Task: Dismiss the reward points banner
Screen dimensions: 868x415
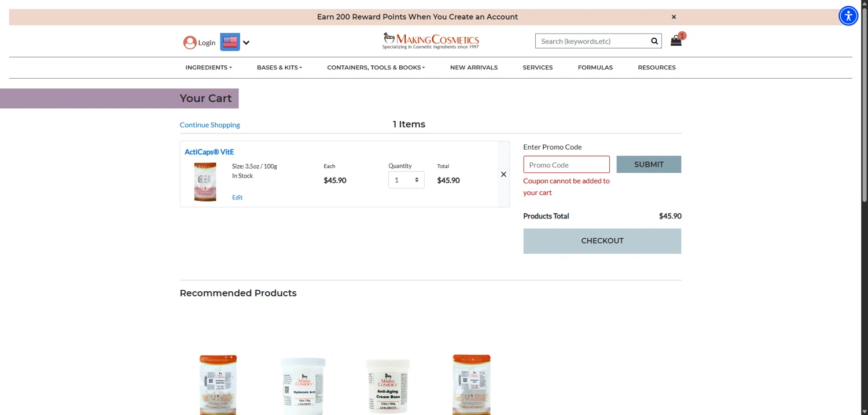Action: [674, 17]
